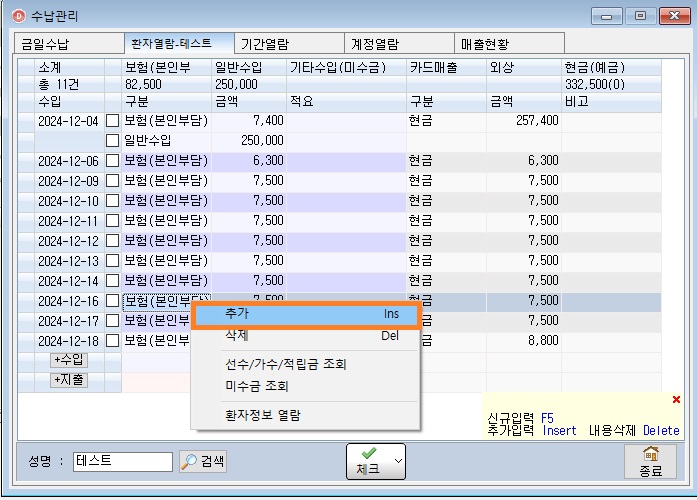This screenshot has height=500, width=697.
Task: Select the 257,400 cash amount cell
Action: [524, 121]
